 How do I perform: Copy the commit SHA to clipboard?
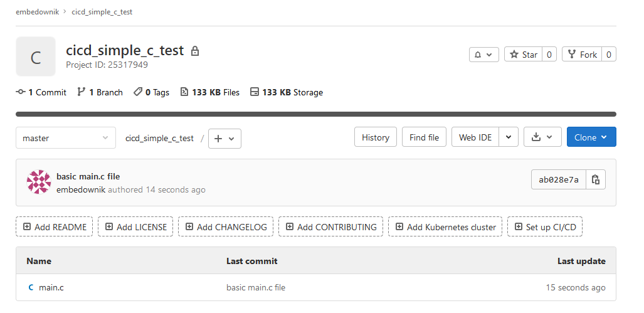pos(596,179)
